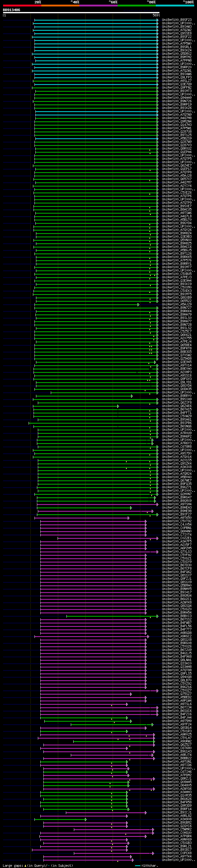The height and width of the screenshot is (868, 197).
Task: Open hit UniRef100_A7P5W0
Action: click(x=177, y=43)
